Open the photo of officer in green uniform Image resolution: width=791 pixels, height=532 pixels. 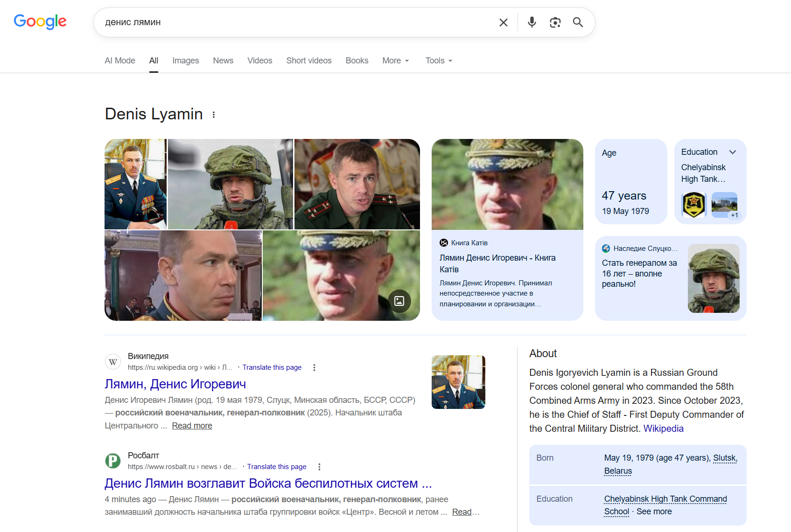tap(357, 184)
